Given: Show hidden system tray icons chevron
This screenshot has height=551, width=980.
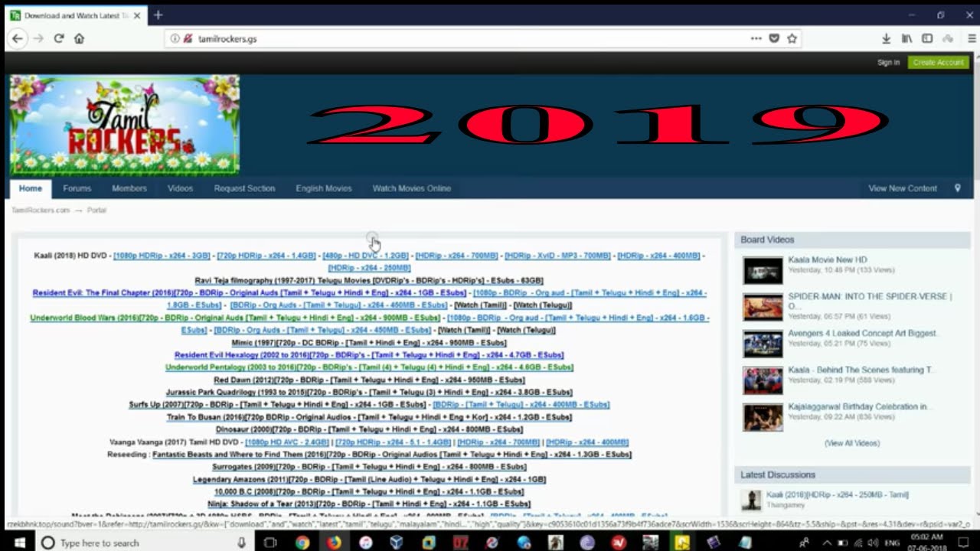Looking at the screenshot, I should (x=826, y=543).
